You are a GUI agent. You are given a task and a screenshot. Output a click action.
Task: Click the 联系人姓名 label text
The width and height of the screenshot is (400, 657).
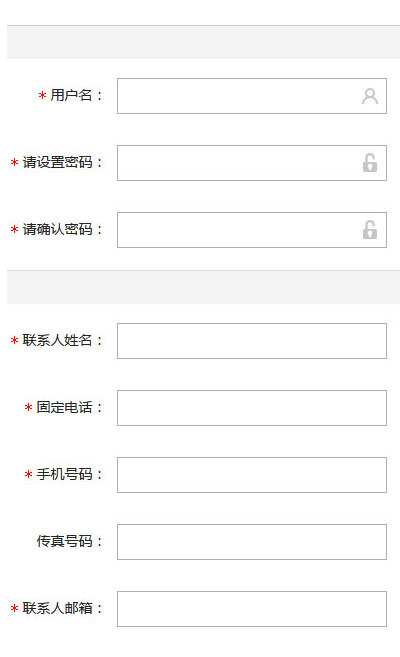point(57,340)
